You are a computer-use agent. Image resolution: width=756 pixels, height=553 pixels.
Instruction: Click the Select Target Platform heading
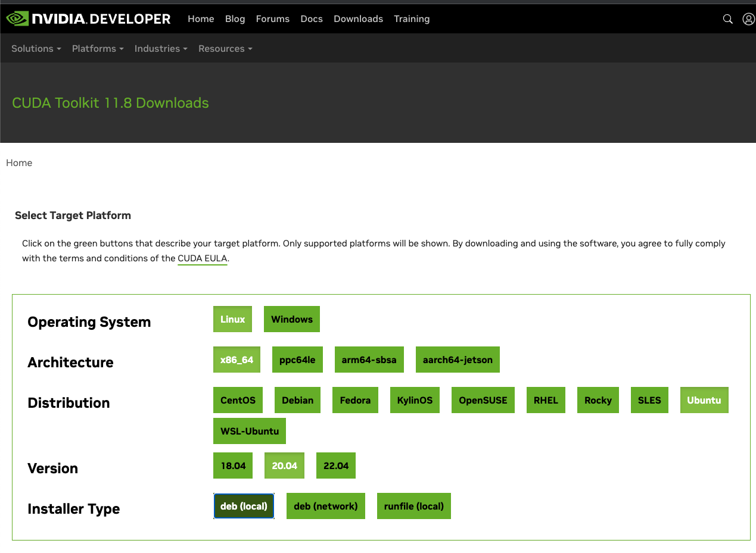pyautogui.click(x=73, y=215)
